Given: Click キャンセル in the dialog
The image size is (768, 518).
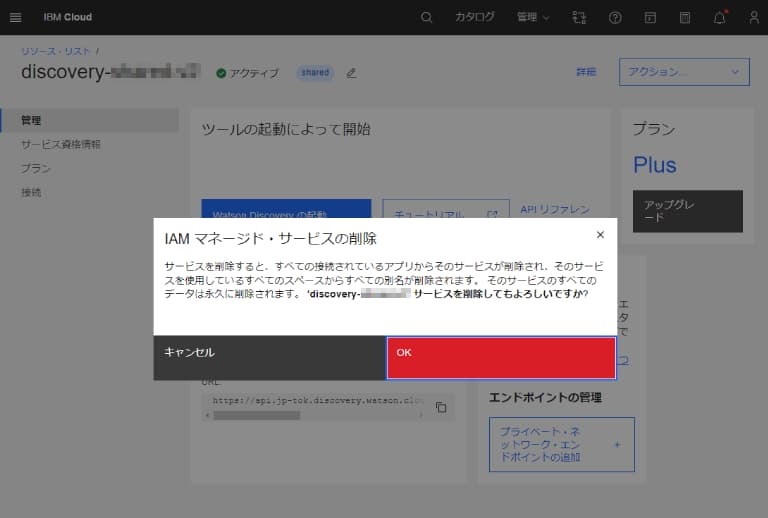Looking at the screenshot, I should pos(269,358).
